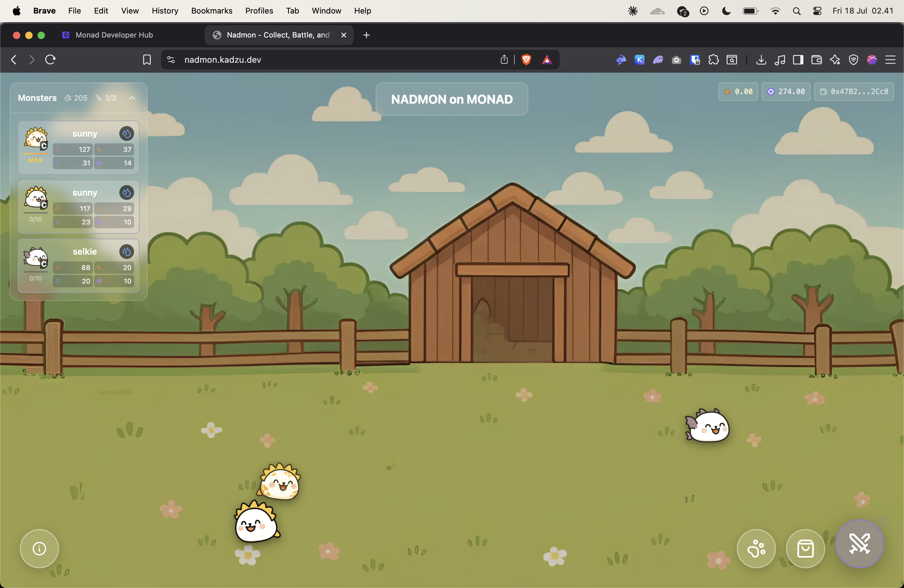Share this page from address bar
The height and width of the screenshot is (588, 904).
point(504,60)
